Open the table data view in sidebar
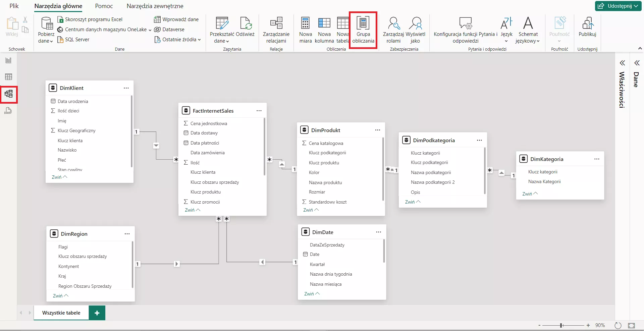 point(8,77)
